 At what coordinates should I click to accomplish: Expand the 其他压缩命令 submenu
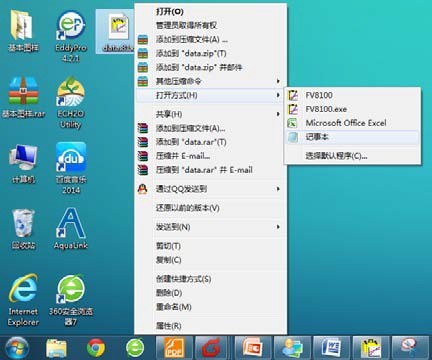(x=210, y=81)
